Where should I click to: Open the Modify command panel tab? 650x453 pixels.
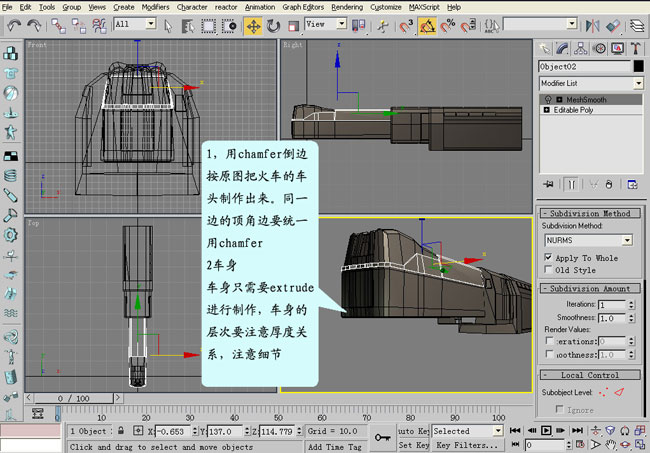point(563,49)
